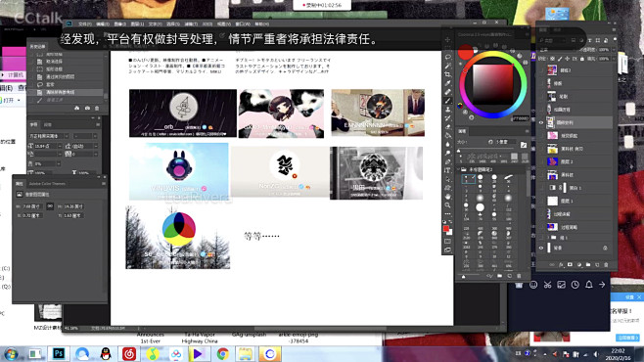Show the 图层 2 layer visibility box
The height and width of the screenshot is (362, 644).
coord(541,161)
